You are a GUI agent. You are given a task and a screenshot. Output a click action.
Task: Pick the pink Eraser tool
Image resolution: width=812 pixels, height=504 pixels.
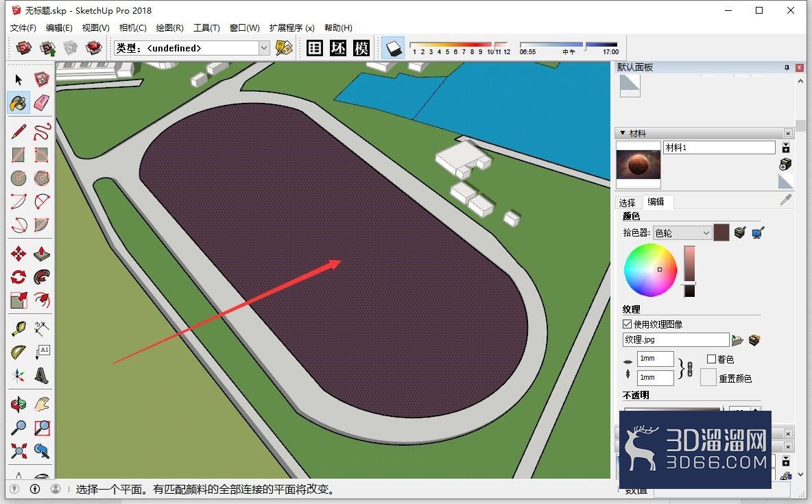[x=41, y=103]
